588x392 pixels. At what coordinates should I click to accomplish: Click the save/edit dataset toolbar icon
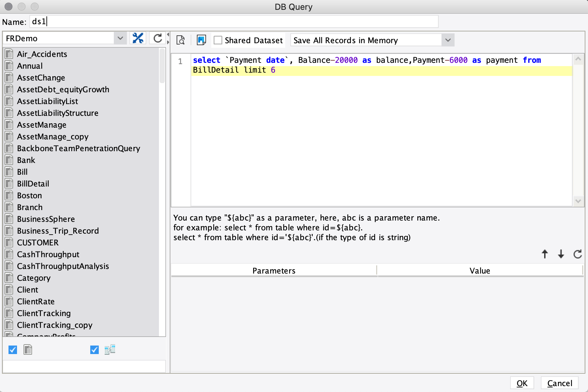(x=201, y=40)
